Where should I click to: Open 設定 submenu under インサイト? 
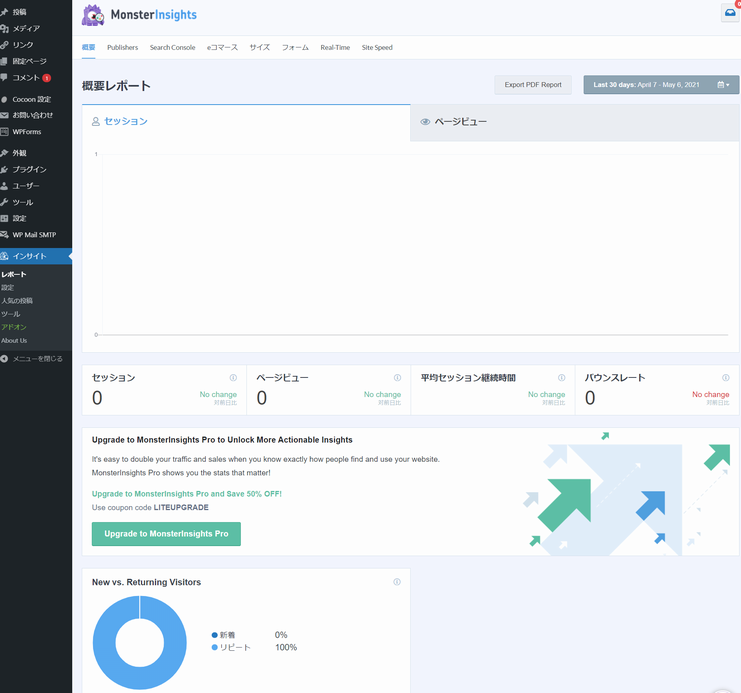click(x=8, y=287)
